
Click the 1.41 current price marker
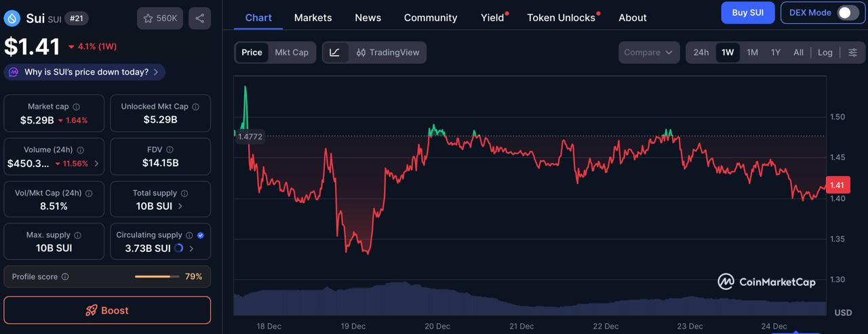837,185
